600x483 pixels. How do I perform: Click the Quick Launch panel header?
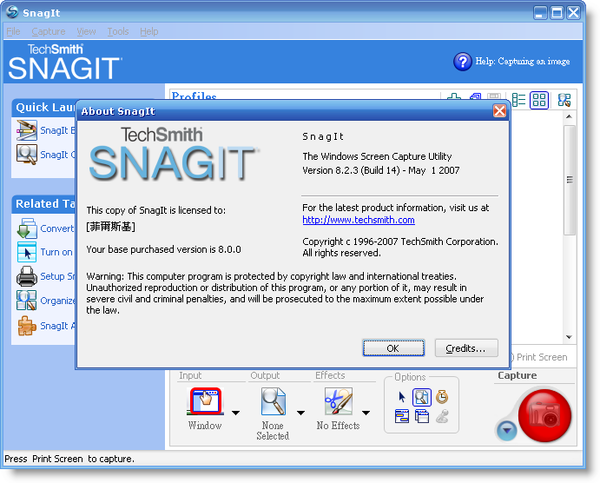[44, 108]
